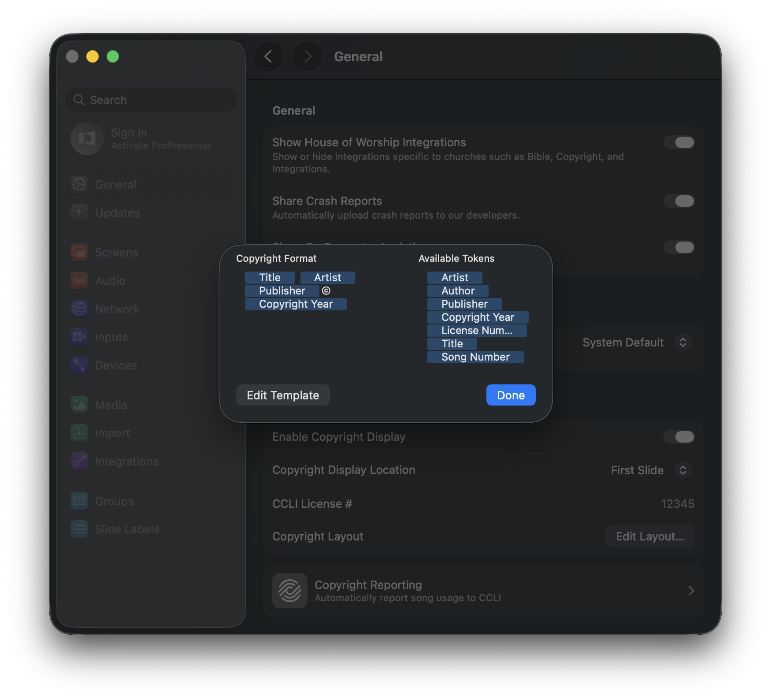This screenshot has height=700, width=771.
Task: Click the CCLI Copyright Reporting icon
Action: (290, 591)
